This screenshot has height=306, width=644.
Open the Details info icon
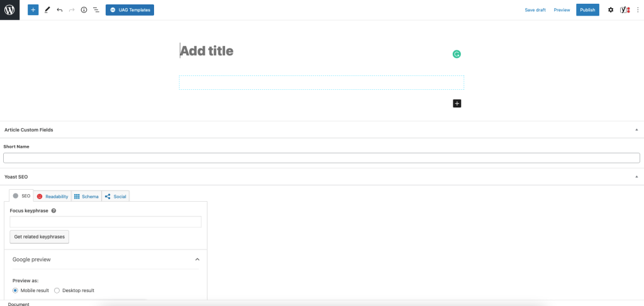(x=84, y=10)
